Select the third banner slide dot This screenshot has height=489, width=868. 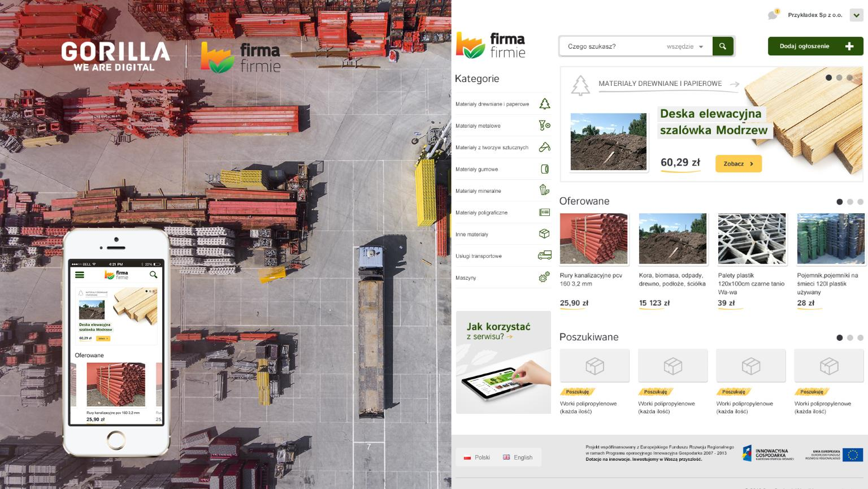tap(850, 77)
